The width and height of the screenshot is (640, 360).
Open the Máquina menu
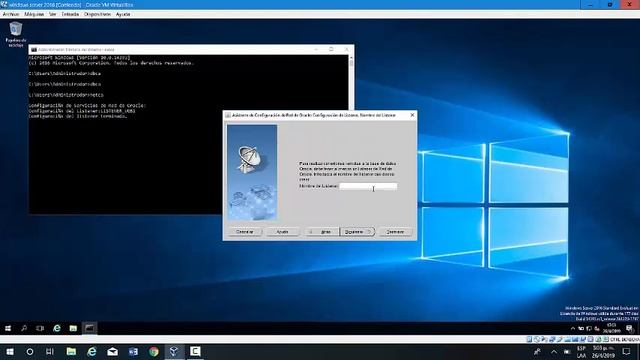[34, 14]
